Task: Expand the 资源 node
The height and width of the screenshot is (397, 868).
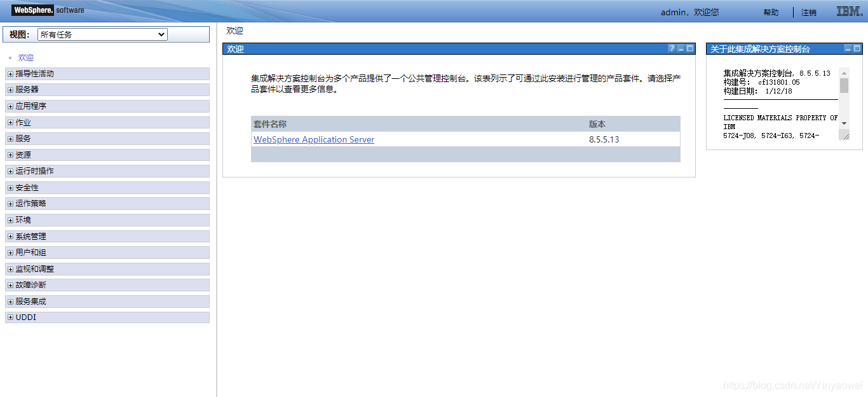Action: pyautogui.click(x=10, y=155)
